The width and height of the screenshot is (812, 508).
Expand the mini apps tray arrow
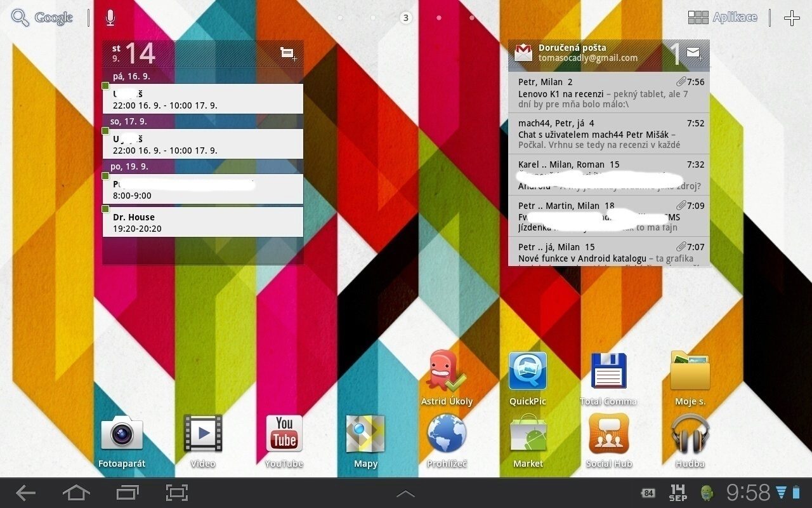[x=405, y=493]
